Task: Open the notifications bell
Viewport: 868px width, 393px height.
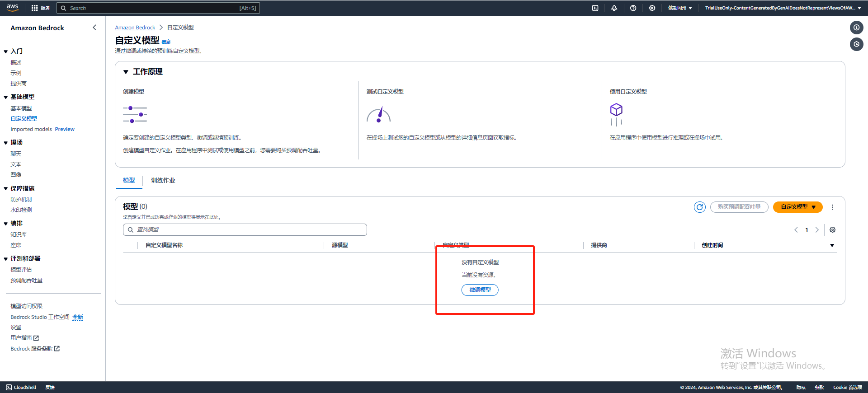Action: (x=614, y=8)
